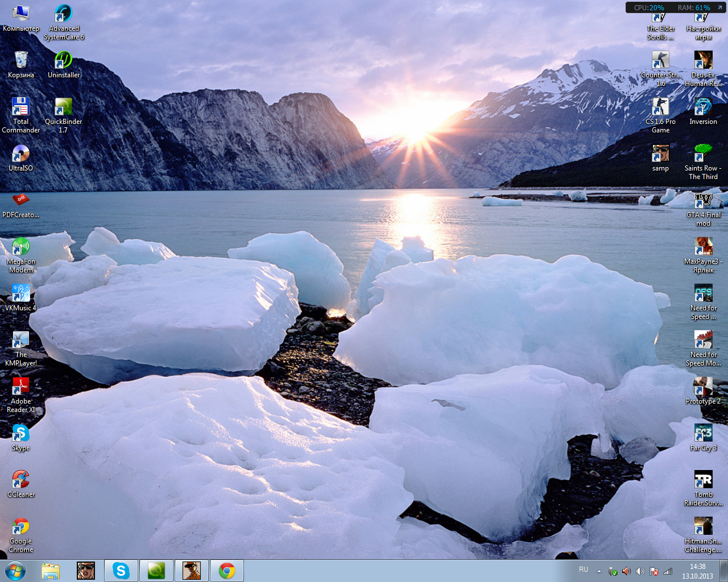Select Saints Row - The Third icon
The width and height of the screenshot is (728, 582).
[704, 162]
